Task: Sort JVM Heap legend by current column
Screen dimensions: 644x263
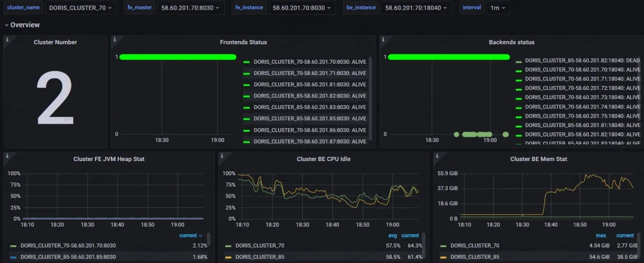Action: click(x=191, y=236)
